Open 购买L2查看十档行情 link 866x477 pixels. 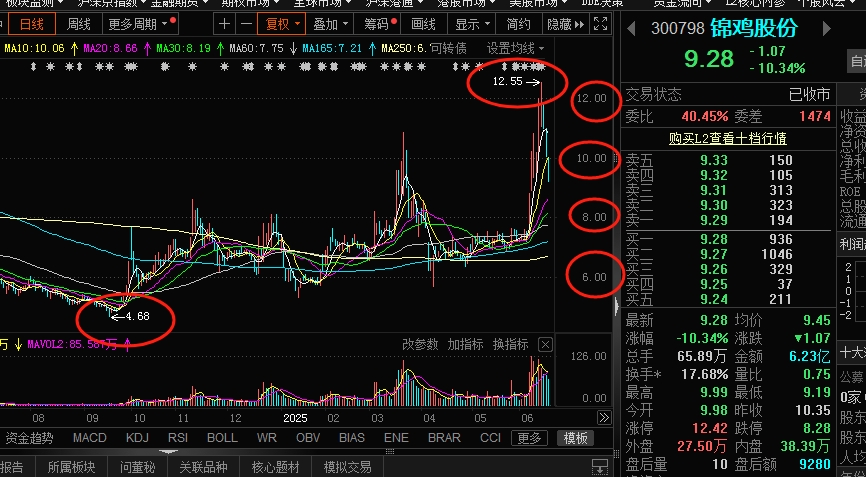pos(727,138)
